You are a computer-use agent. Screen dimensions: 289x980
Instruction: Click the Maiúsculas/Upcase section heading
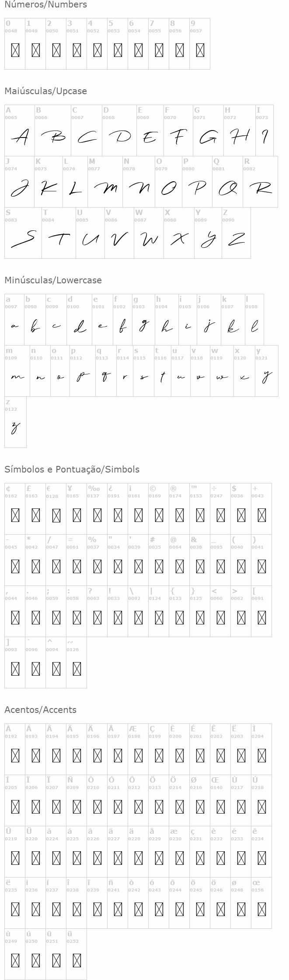(46, 91)
